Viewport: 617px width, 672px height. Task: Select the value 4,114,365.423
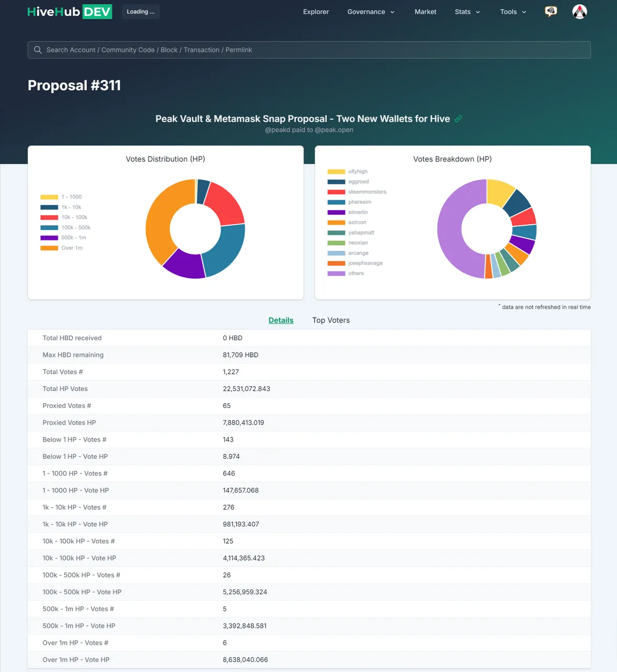244,558
